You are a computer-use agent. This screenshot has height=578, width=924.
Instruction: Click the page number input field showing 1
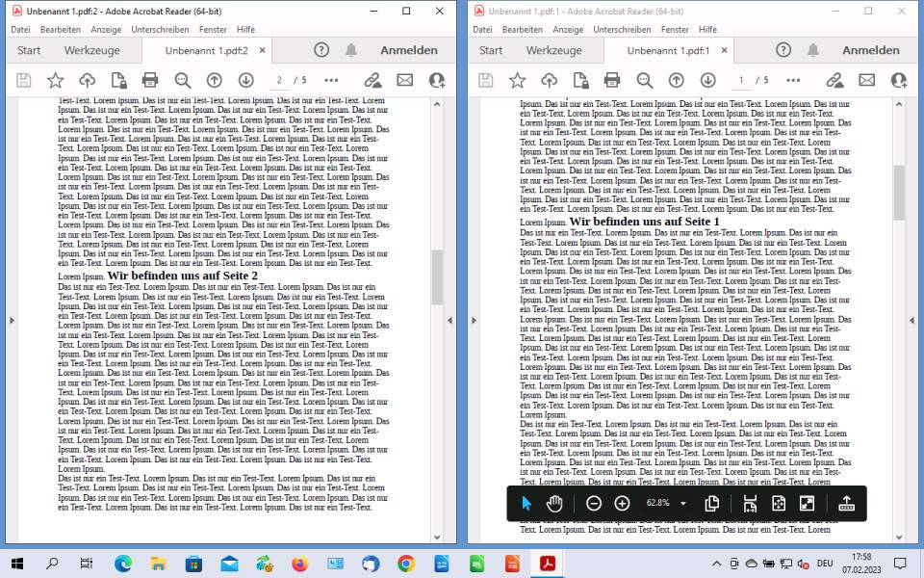[x=740, y=80]
